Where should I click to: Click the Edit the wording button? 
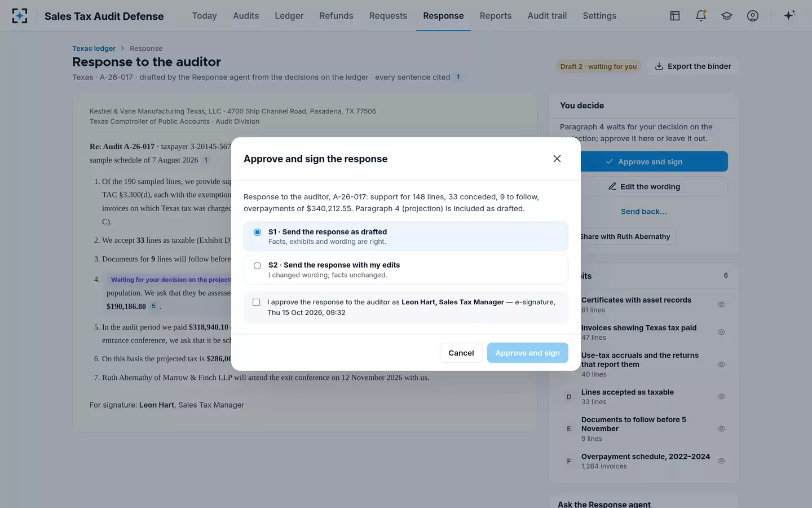643,186
